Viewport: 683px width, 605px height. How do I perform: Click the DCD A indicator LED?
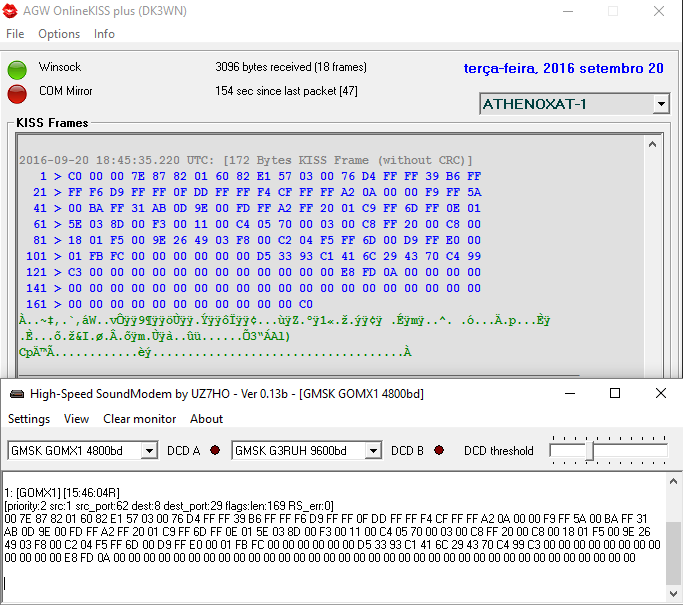tap(215, 450)
